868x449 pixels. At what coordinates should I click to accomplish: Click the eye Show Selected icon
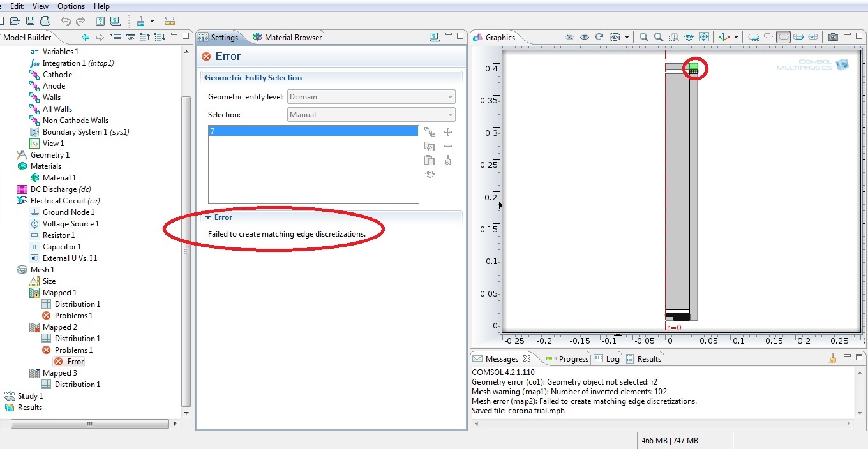[584, 37]
